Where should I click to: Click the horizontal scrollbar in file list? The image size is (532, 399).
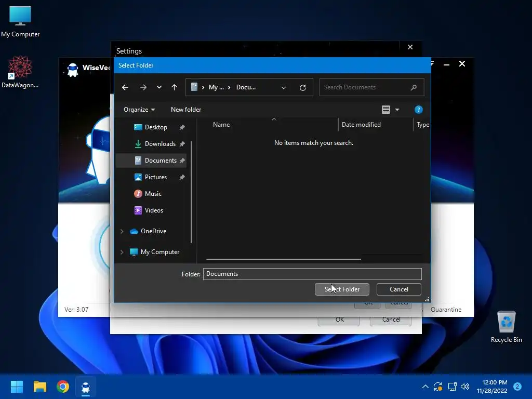(283, 259)
